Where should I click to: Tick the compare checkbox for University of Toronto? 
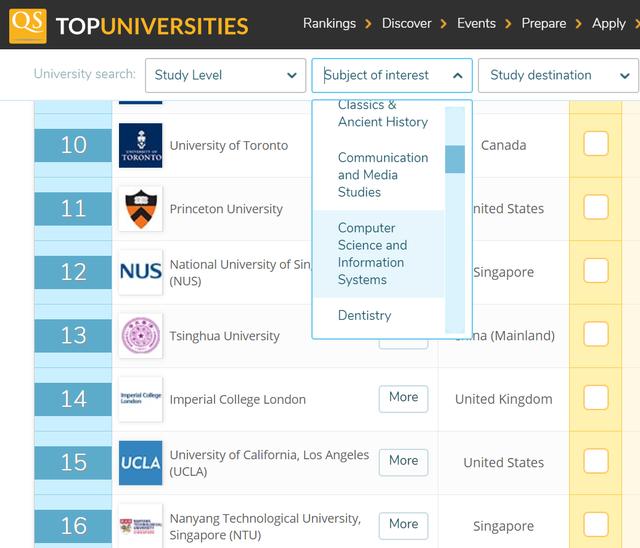(x=596, y=144)
